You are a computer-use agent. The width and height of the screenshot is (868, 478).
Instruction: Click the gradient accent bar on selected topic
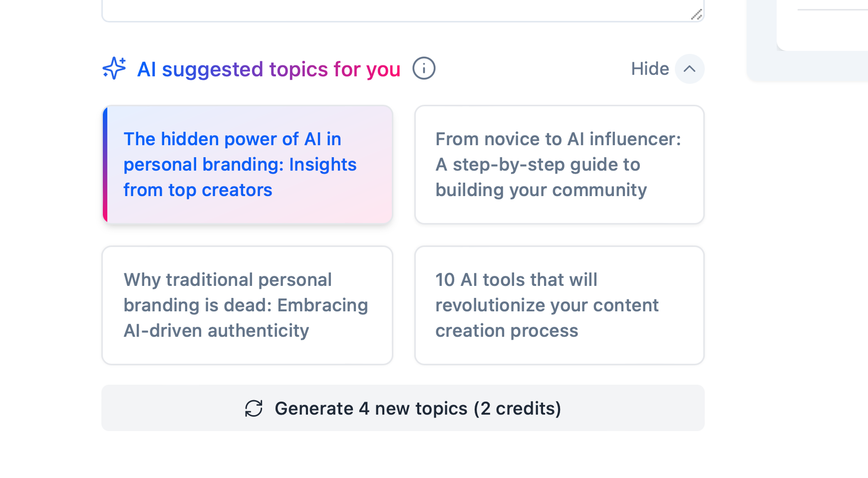tap(105, 164)
